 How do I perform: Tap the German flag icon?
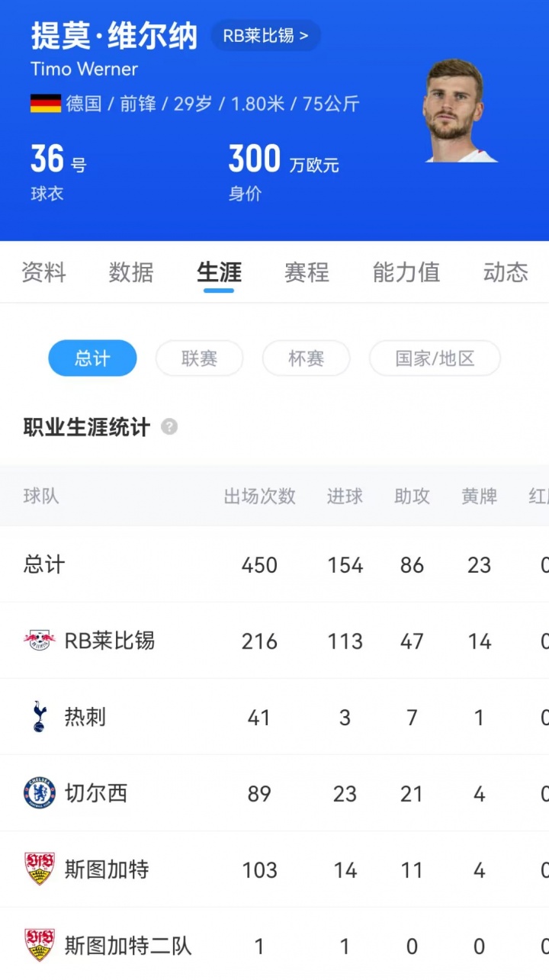46,104
